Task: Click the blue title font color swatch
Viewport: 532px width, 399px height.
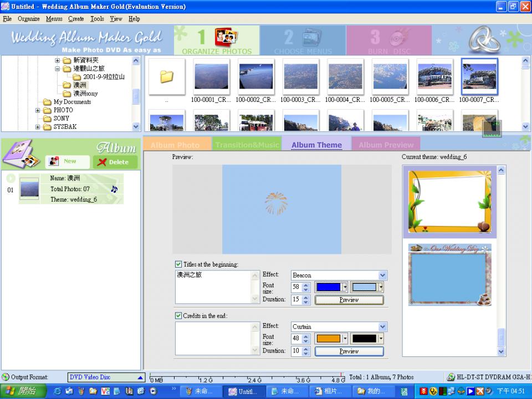Action: (x=329, y=287)
